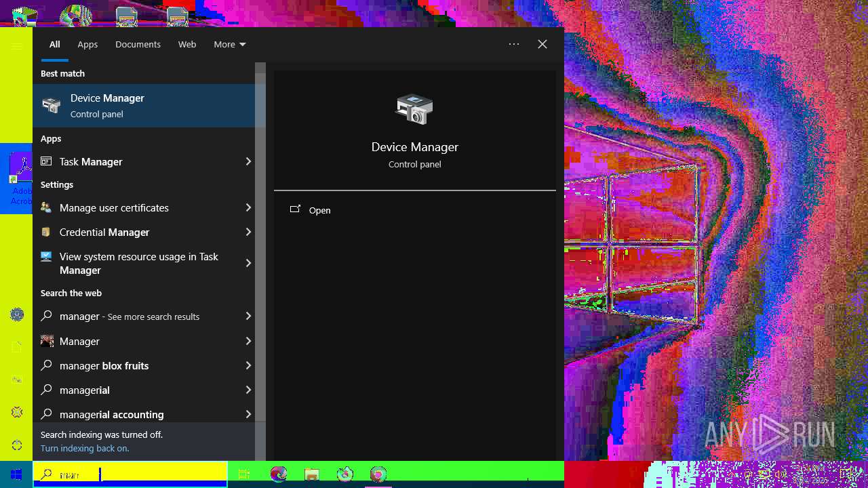868x488 pixels.
Task: Click the Credential Manager safe icon
Action: coord(46,232)
